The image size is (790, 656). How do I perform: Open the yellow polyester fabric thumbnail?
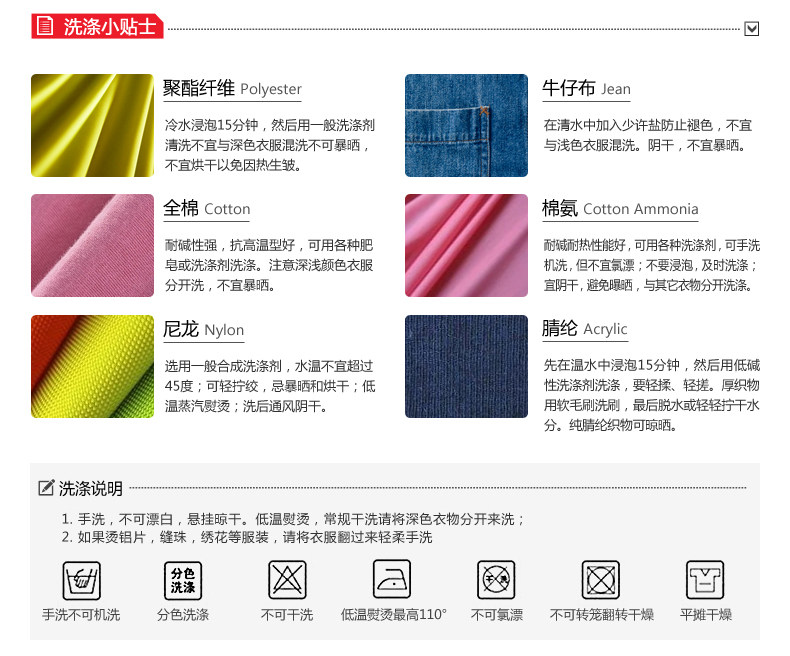click(93, 125)
